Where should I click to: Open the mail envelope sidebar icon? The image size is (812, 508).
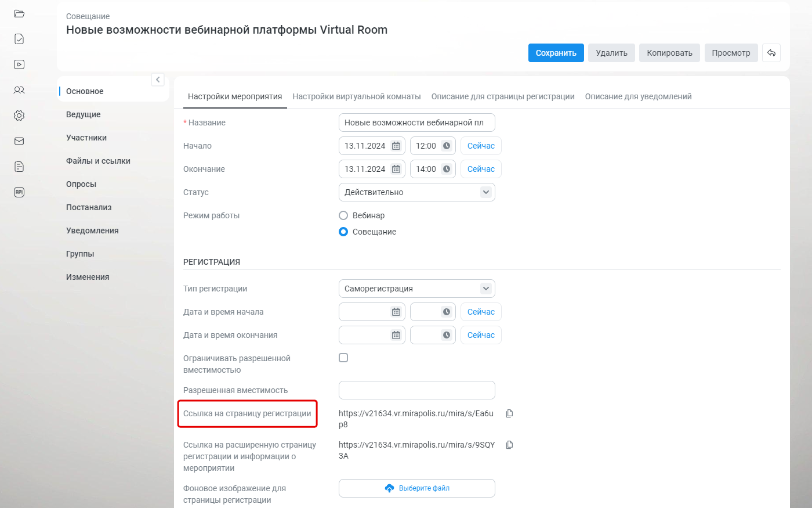click(x=19, y=141)
